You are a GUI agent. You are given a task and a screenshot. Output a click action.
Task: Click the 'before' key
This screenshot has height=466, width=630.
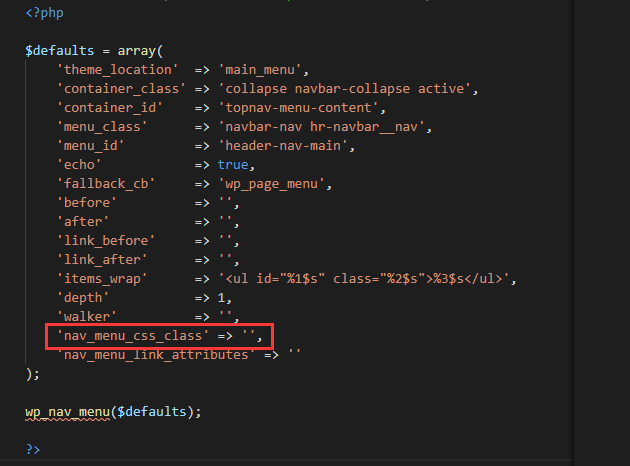86,202
